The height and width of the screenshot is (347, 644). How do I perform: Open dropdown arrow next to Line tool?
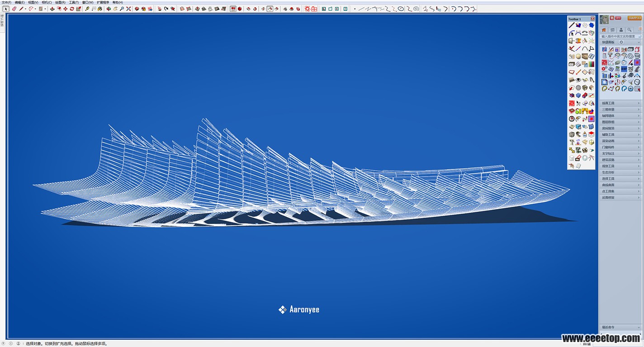[x=25, y=9]
